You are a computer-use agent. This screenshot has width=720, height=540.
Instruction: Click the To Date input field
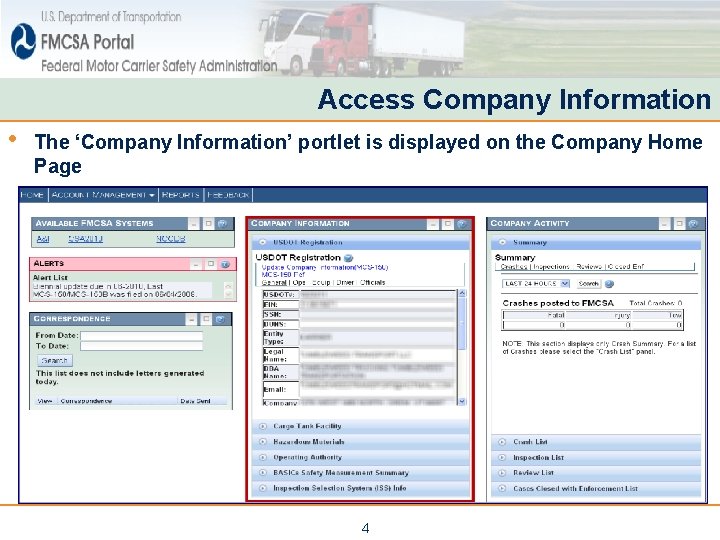(141, 346)
